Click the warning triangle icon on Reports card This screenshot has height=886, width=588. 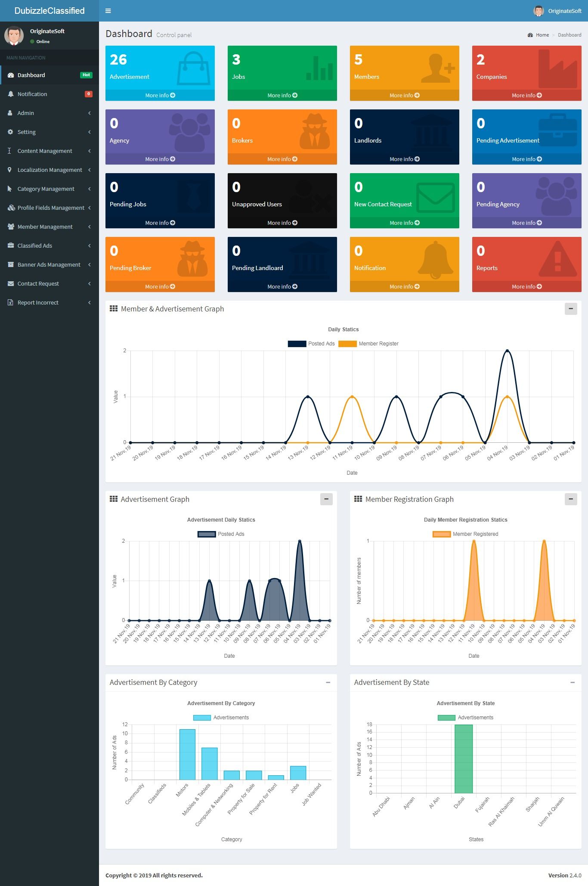click(x=558, y=258)
